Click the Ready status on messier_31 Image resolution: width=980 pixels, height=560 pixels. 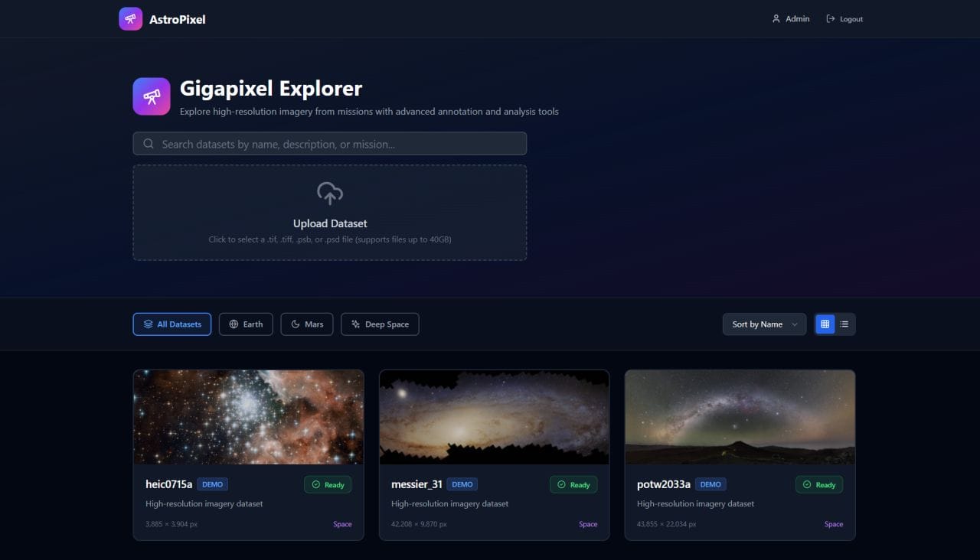pos(573,484)
